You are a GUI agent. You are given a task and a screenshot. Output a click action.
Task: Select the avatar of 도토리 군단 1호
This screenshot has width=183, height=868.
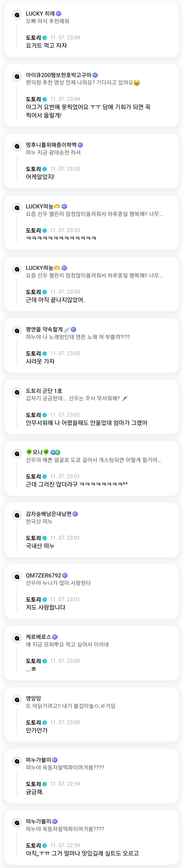coord(17,392)
